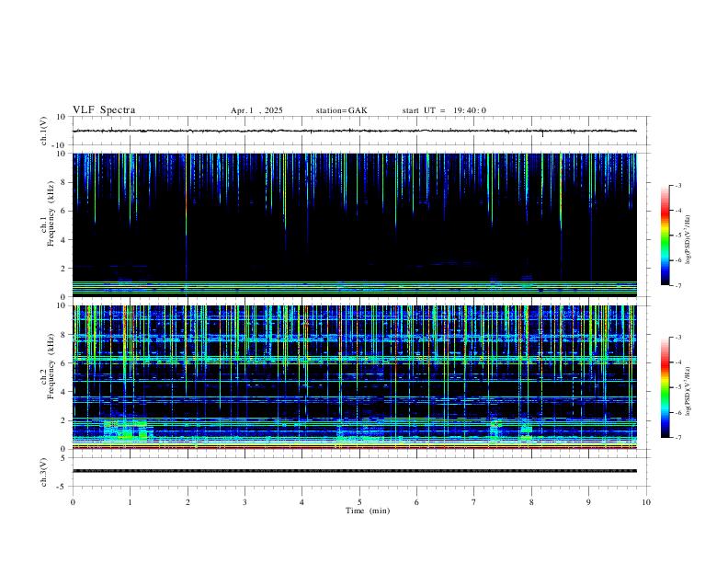728x563 pixels.
Task: Click time axis tick label "5"
Action: 359,502
